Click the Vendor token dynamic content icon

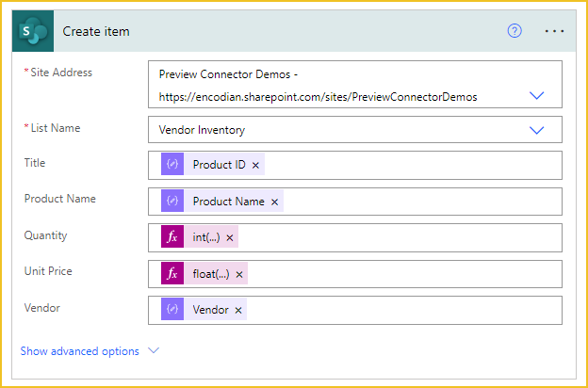(x=172, y=309)
